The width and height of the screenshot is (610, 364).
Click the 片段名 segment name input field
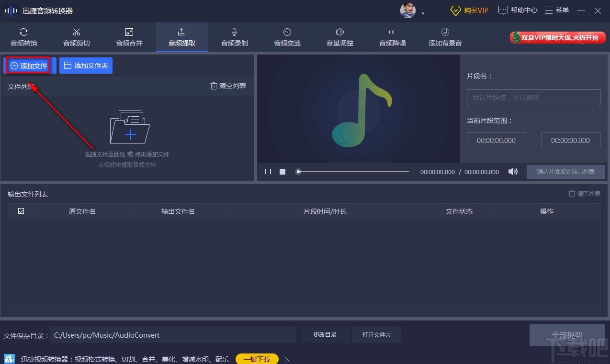pos(533,97)
